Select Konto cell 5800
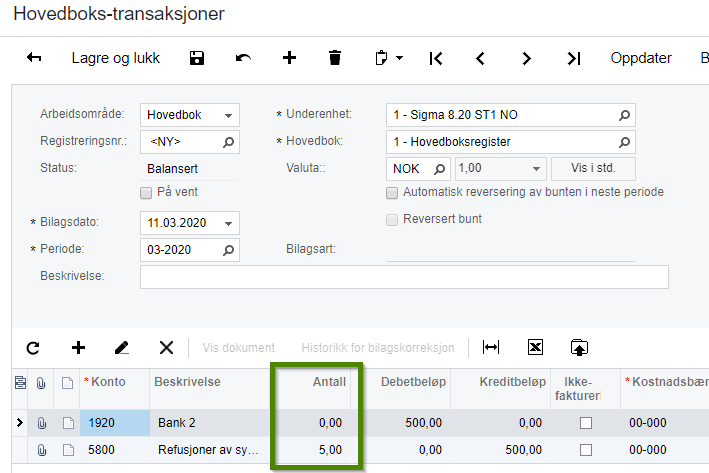This screenshot has height=473, width=709. click(115, 450)
